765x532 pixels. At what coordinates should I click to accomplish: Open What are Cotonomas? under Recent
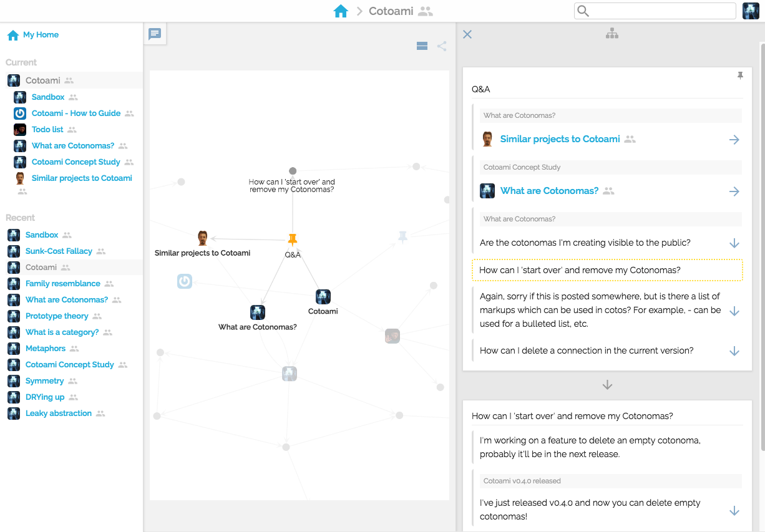(x=67, y=299)
